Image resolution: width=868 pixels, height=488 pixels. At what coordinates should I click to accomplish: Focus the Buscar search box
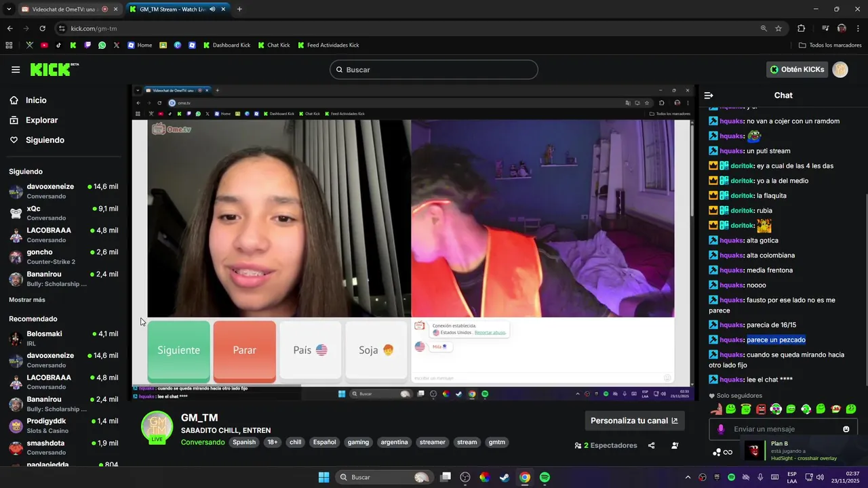pyautogui.click(x=434, y=70)
